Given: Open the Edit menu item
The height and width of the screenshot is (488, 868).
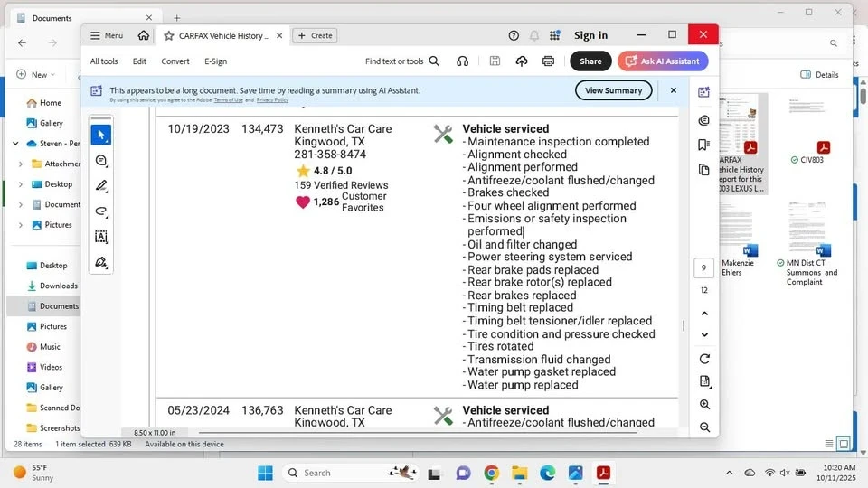Looking at the screenshot, I should (139, 61).
